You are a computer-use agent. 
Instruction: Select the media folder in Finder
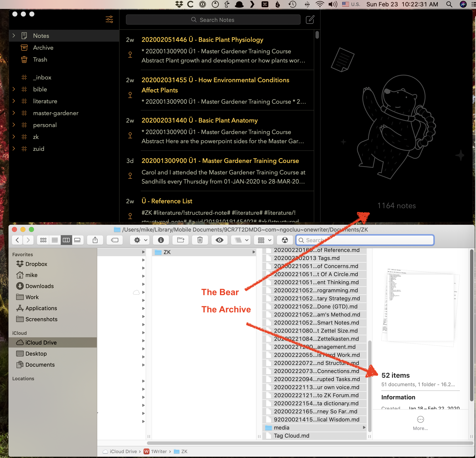(x=315, y=427)
